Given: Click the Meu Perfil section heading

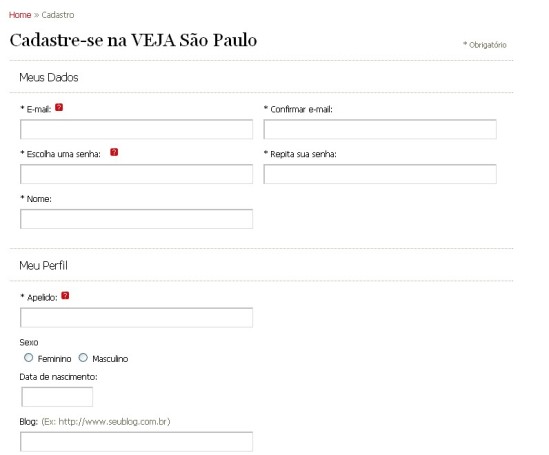Looking at the screenshot, I should pos(43,266).
